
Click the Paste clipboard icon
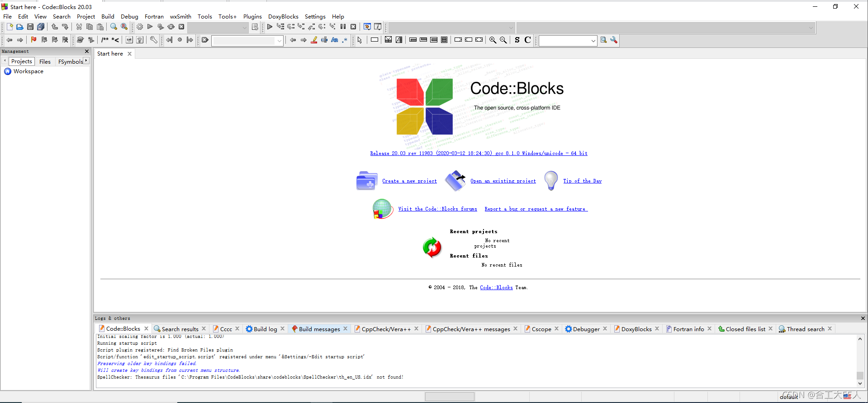[100, 27]
